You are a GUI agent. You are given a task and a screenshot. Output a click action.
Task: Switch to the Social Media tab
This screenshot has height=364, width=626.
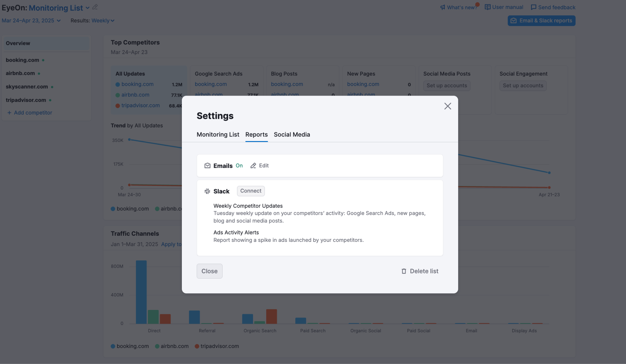[x=292, y=134]
